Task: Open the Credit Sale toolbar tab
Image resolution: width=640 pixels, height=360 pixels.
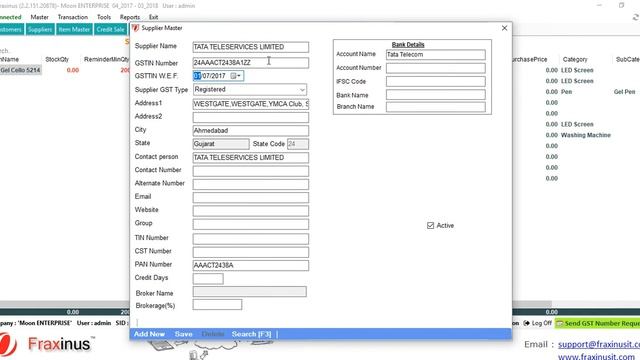Action: pyautogui.click(x=110, y=29)
